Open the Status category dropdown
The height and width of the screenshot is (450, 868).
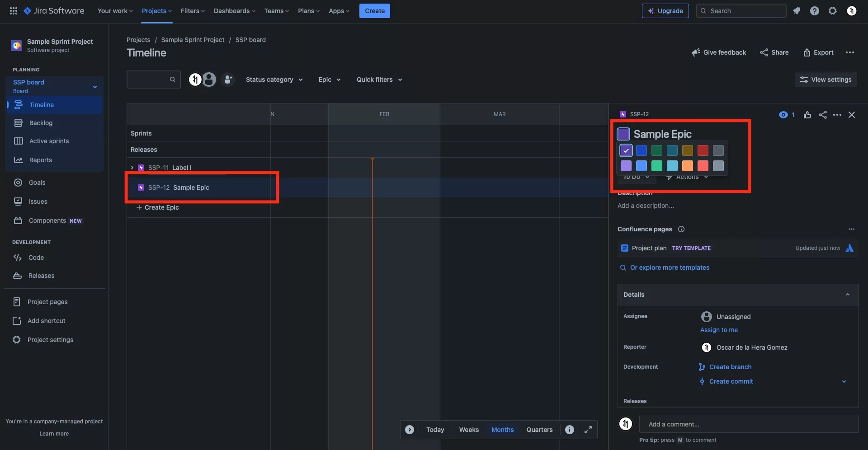tap(274, 80)
